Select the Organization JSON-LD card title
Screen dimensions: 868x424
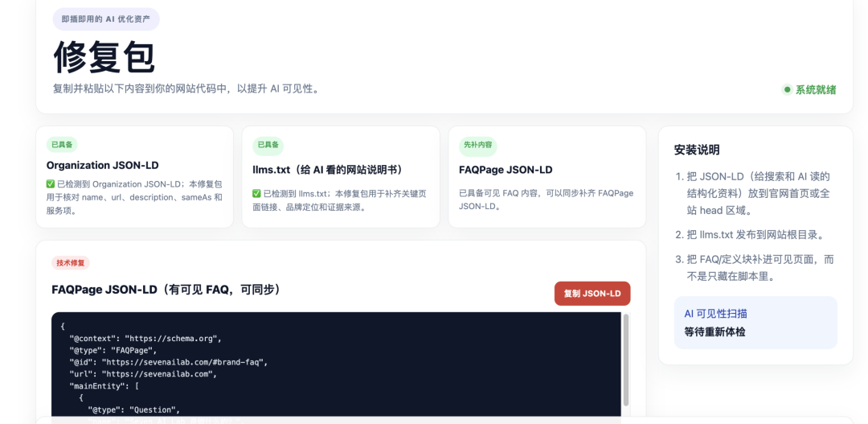pyautogui.click(x=103, y=165)
